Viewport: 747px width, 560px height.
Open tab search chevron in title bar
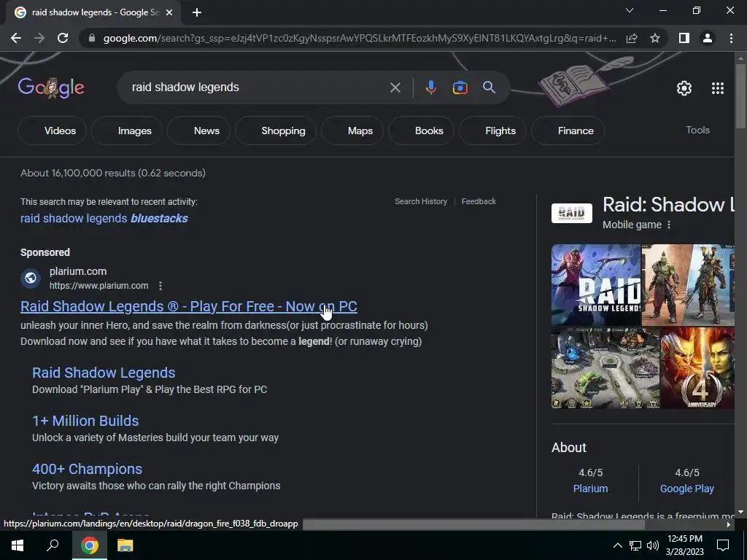630,10
